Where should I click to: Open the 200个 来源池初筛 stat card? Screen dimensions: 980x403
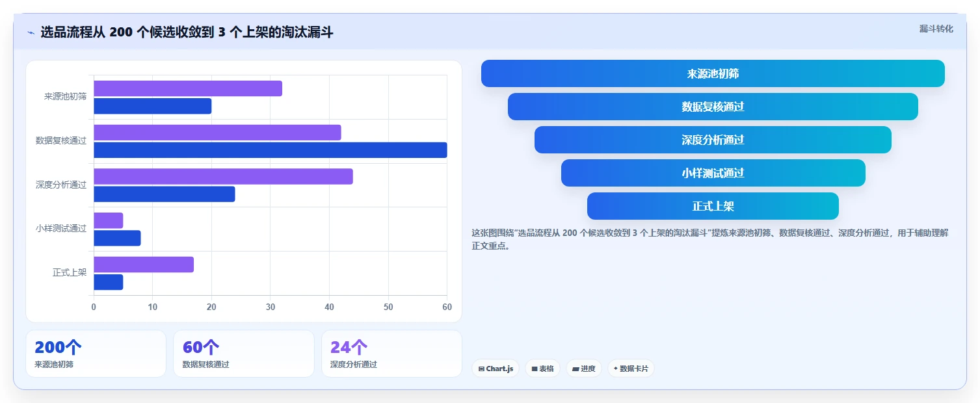[x=96, y=354]
